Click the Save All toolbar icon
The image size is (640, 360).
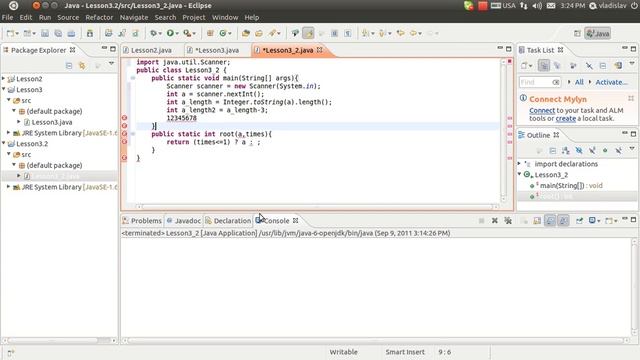pyautogui.click(x=58, y=33)
